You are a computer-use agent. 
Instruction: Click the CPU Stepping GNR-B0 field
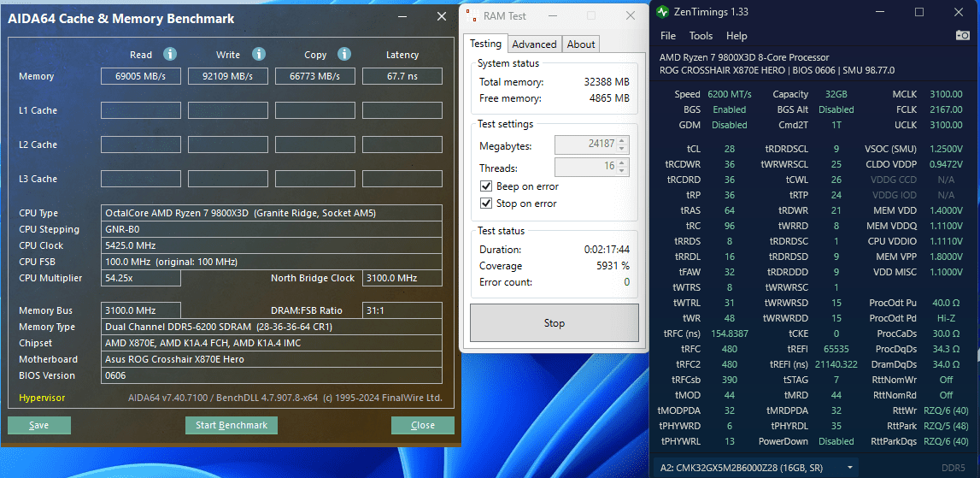click(x=271, y=229)
